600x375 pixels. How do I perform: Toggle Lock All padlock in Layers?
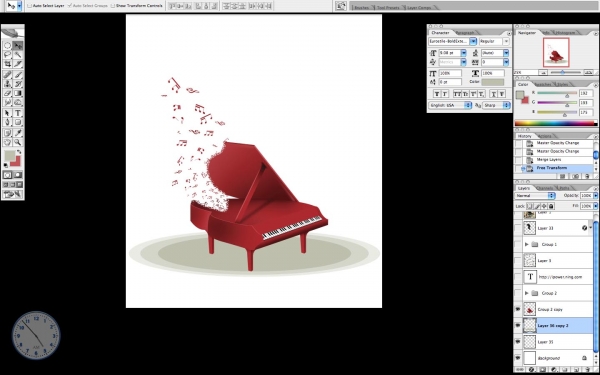(551, 206)
